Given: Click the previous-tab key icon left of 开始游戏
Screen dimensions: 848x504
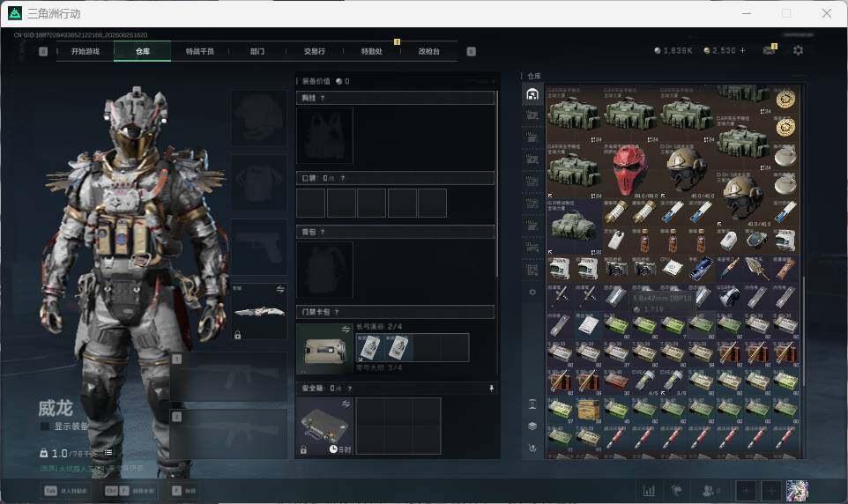Looking at the screenshot, I should [43, 51].
